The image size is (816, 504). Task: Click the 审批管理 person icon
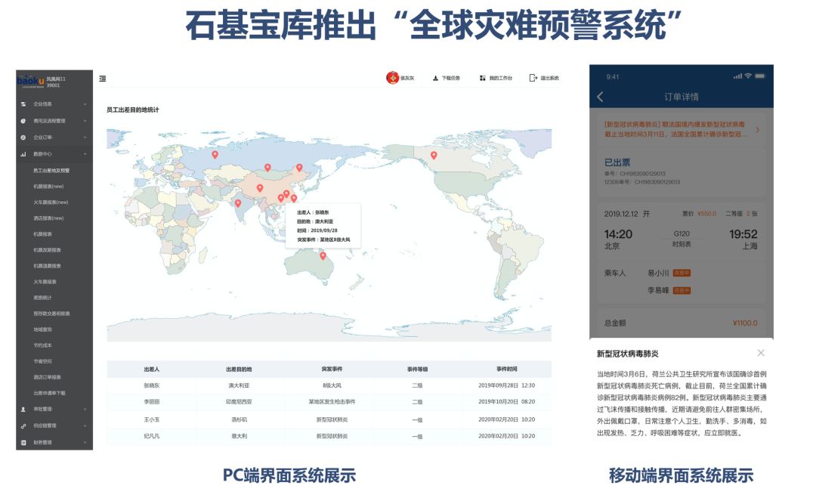(23, 410)
